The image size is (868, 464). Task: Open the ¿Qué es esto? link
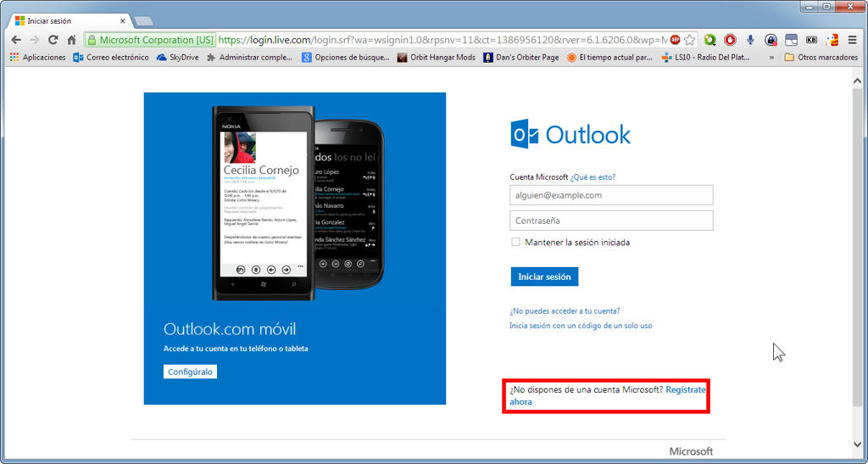(x=593, y=177)
